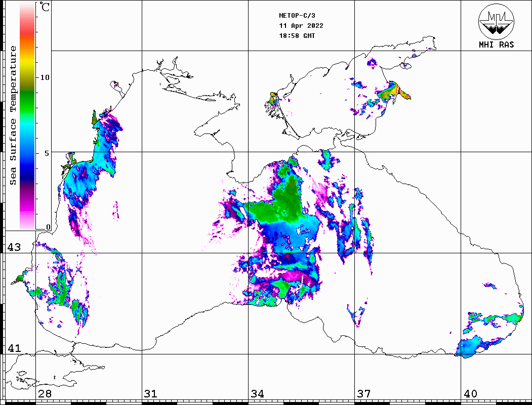Click the '°C' unit label on legend
This screenshot has width=532, height=405.
click(45, 7)
